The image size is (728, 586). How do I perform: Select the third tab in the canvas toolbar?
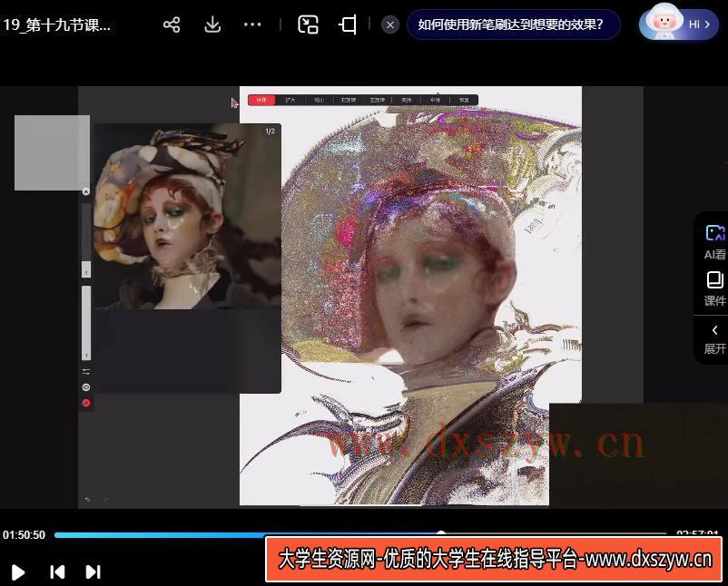320,100
